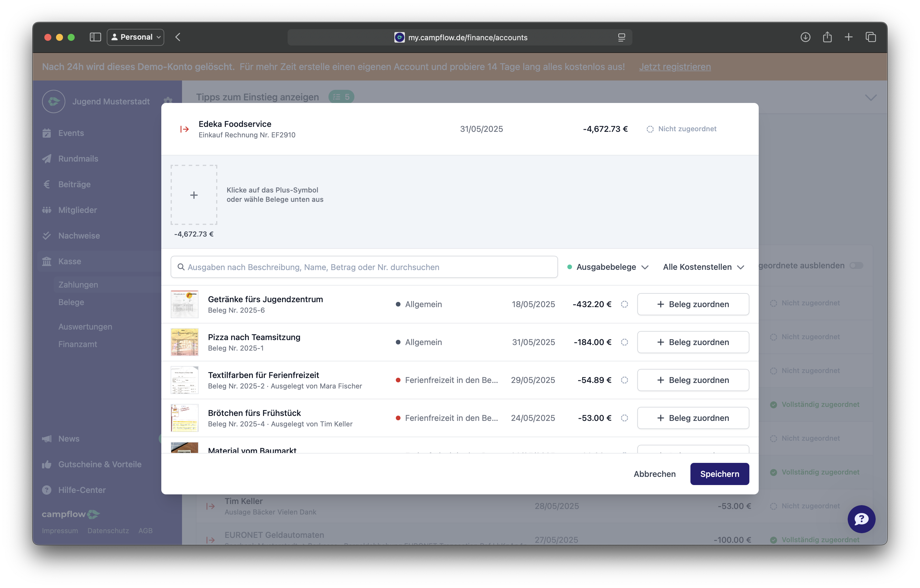Screen dimensions: 920x588
Task: Open Safari downloads icon
Action: [x=805, y=37]
